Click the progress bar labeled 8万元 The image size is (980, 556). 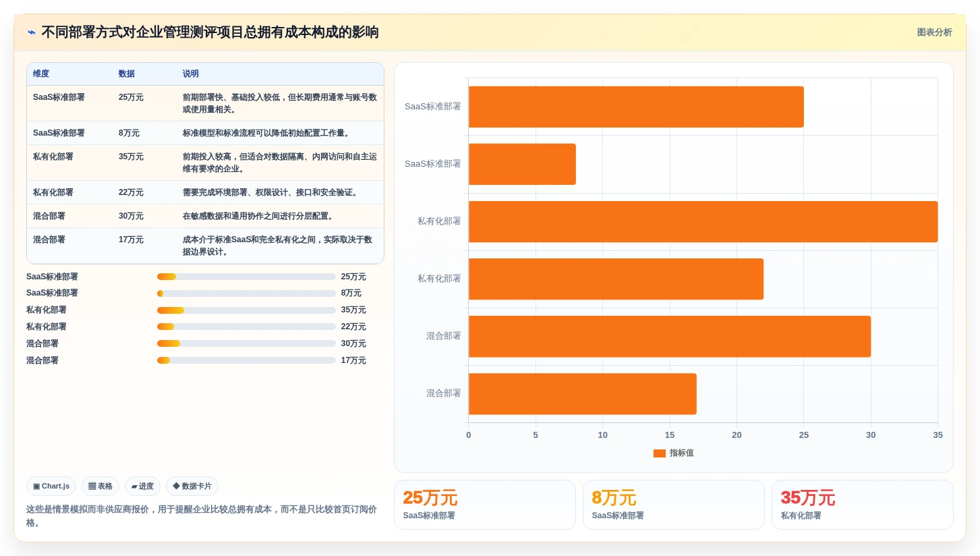tap(246, 294)
